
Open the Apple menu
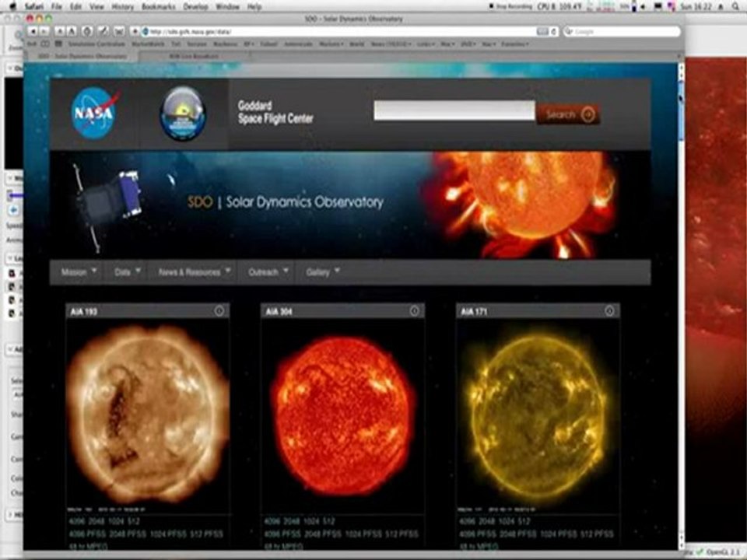12,6
